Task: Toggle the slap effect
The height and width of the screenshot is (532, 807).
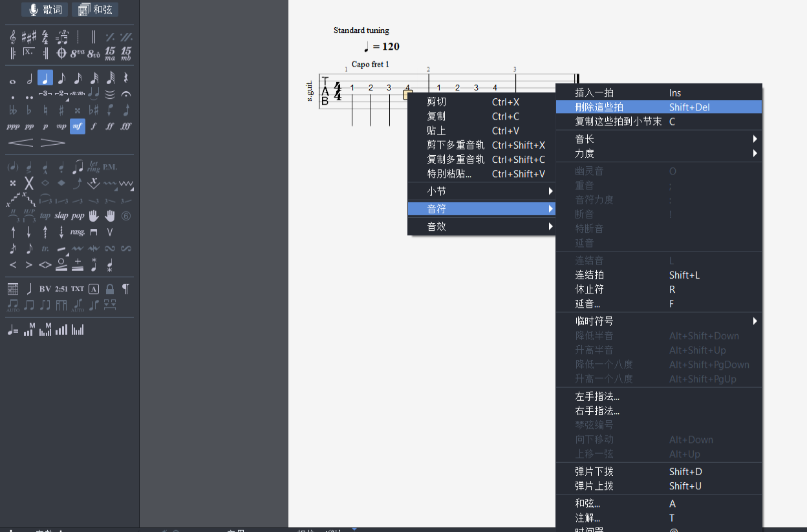Action: click(61, 215)
